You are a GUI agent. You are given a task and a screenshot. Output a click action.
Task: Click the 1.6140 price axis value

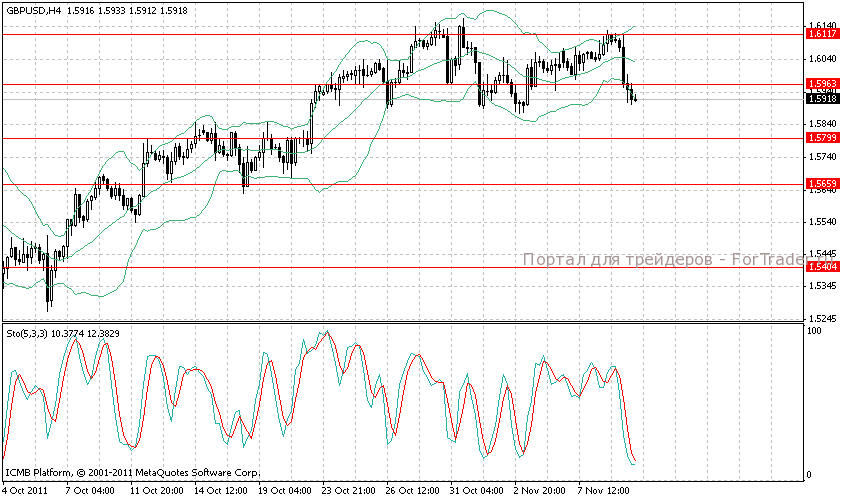[x=821, y=25]
